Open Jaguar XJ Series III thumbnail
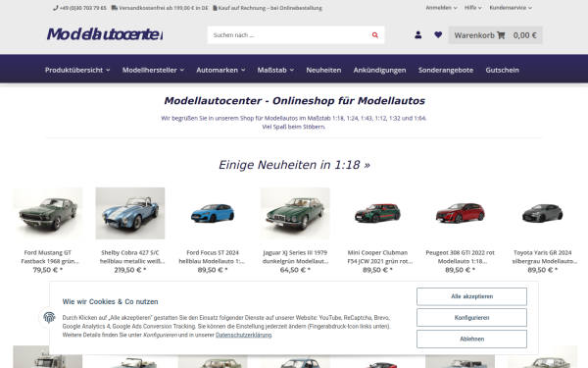The width and height of the screenshot is (588, 368). (x=295, y=213)
